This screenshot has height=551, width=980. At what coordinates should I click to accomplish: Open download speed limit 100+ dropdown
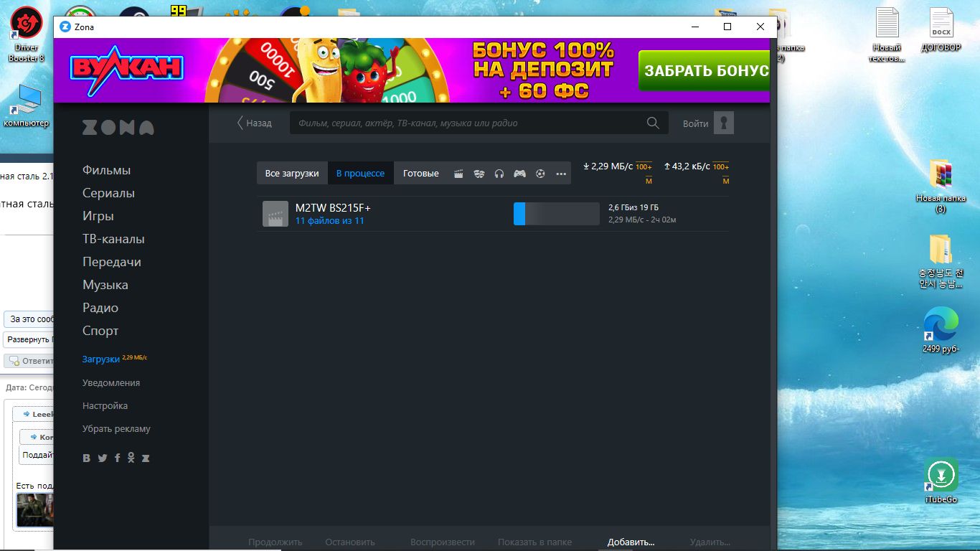point(644,173)
